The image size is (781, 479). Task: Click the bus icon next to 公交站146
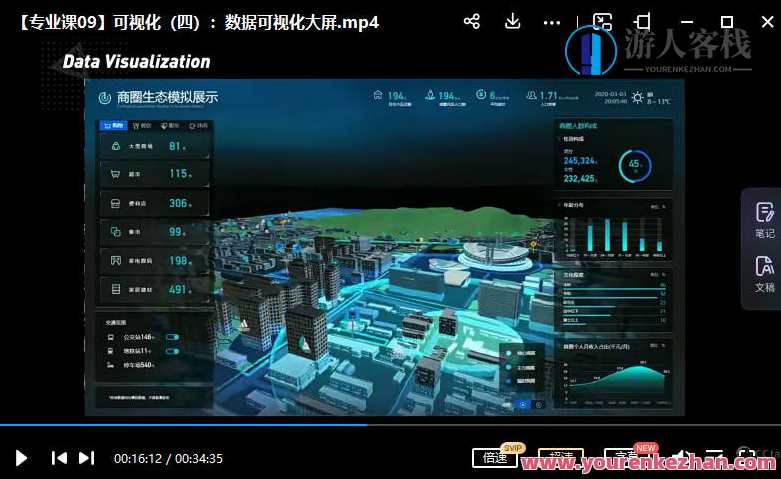click(111, 337)
